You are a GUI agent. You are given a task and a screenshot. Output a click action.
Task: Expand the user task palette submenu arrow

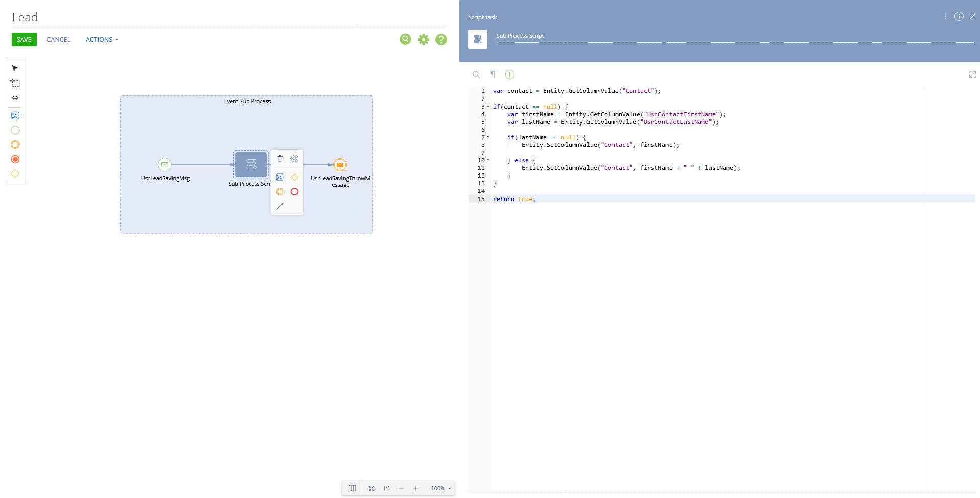click(21, 115)
